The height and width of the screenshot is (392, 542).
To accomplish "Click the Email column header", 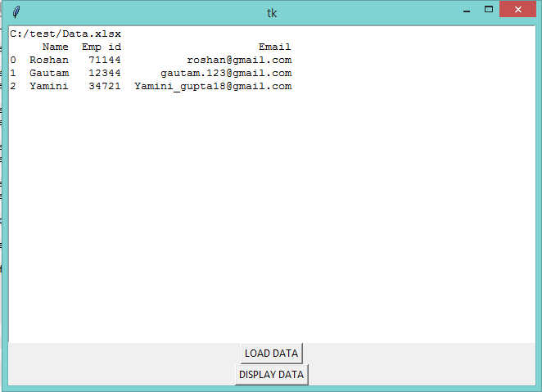I will [x=275, y=47].
